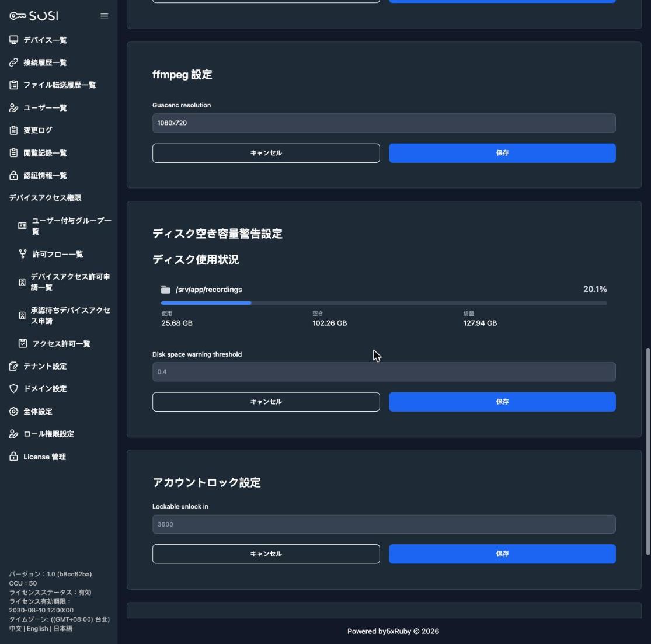
Task: Click the gear icon beside 全体設定
Action: coord(13,411)
